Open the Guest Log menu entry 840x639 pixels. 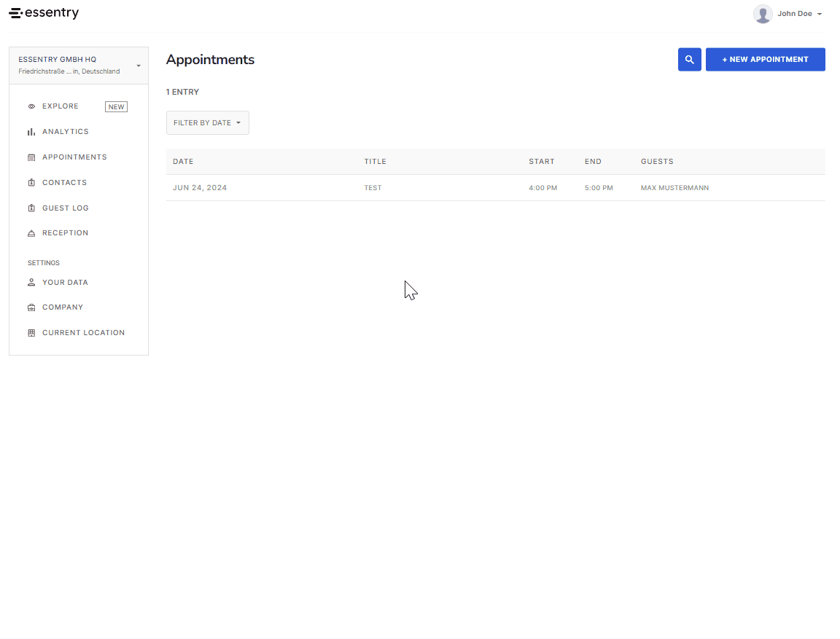coord(66,208)
